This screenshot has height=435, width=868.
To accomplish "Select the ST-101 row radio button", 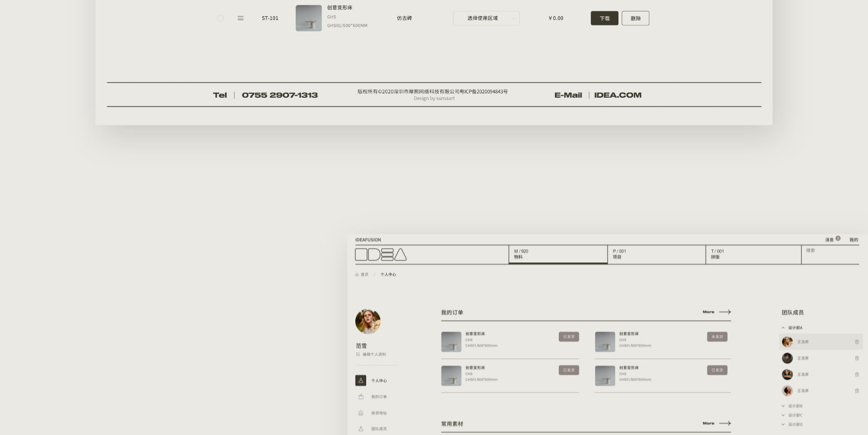I will (221, 18).
